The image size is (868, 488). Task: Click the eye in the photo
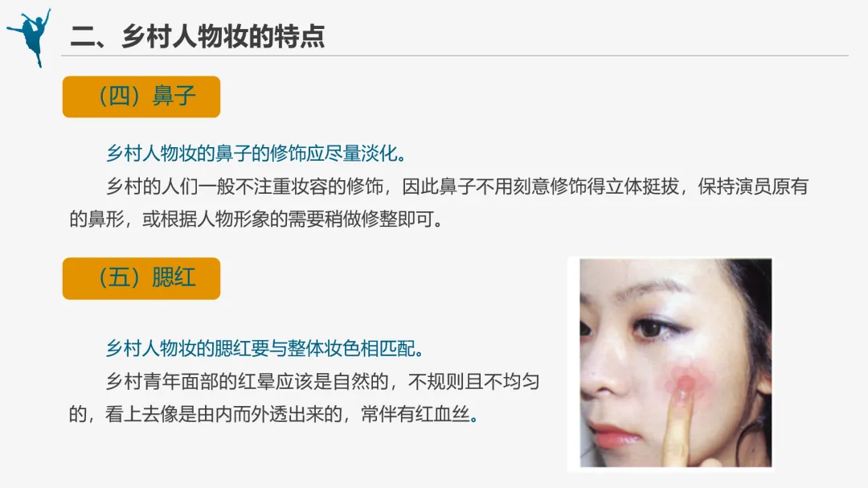point(653,328)
